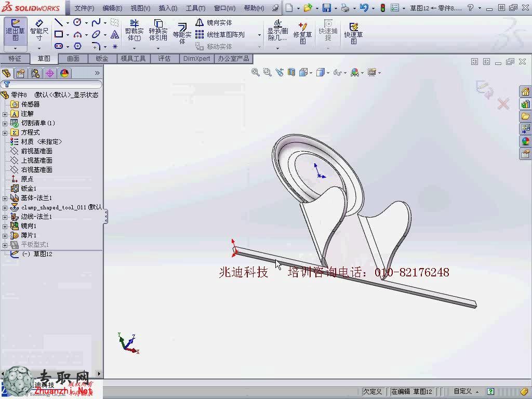The width and height of the screenshot is (532, 399).
Task: Click the sketch cancel red X
Action: (x=503, y=104)
